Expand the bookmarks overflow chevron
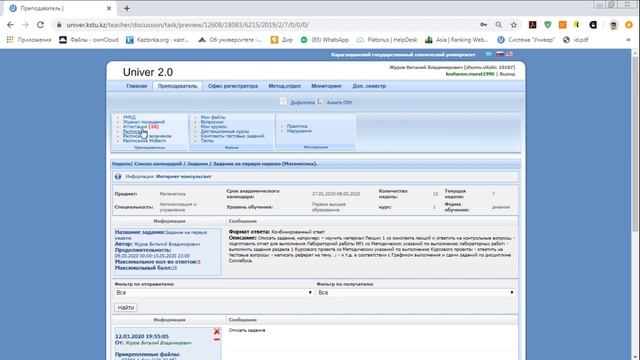This screenshot has width=640, height=360. click(x=629, y=40)
